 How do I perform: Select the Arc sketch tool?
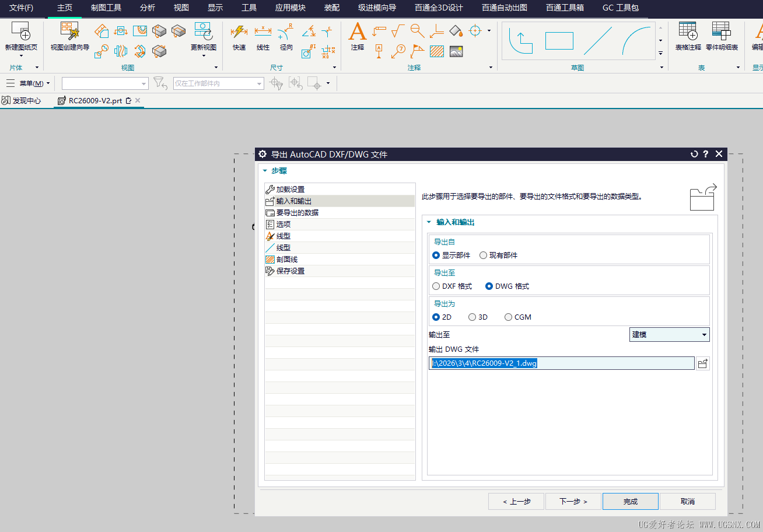636,41
